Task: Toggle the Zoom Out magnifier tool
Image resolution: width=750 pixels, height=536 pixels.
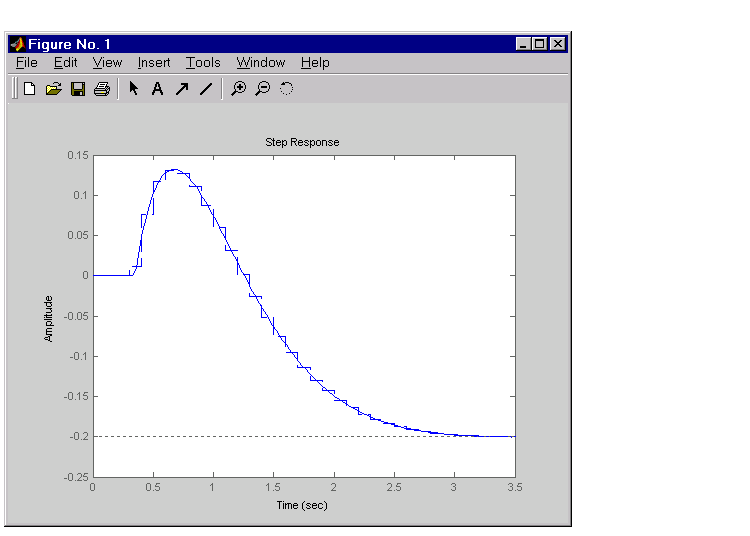Action: point(262,89)
